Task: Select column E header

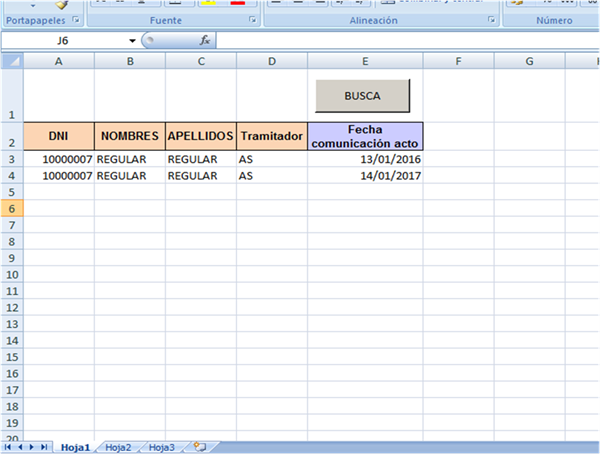Action: coord(365,61)
